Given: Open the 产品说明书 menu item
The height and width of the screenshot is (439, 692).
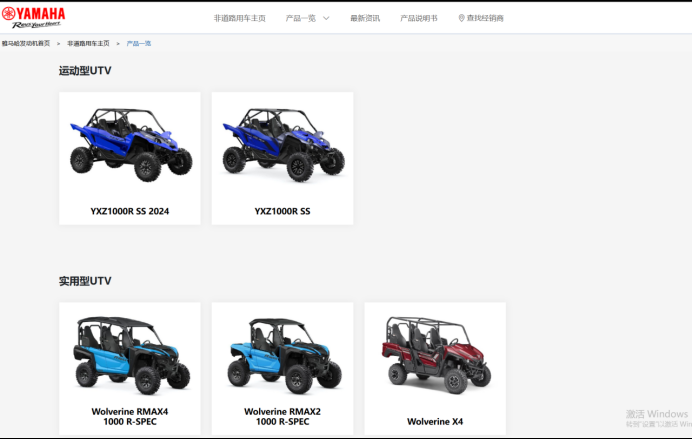Looking at the screenshot, I should [419, 18].
